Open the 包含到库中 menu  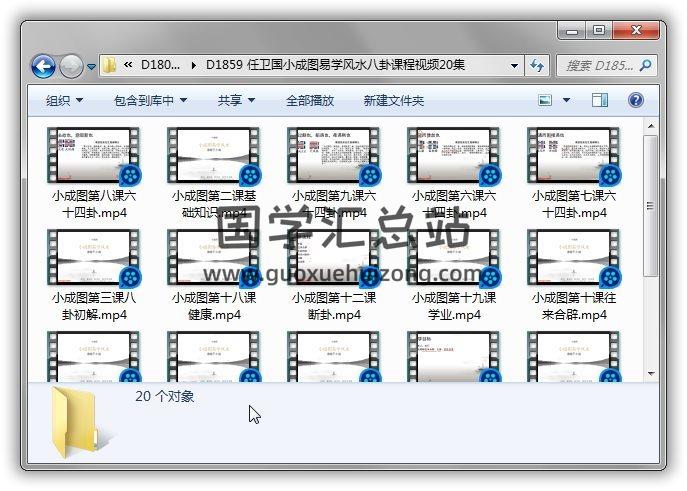(x=150, y=100)
